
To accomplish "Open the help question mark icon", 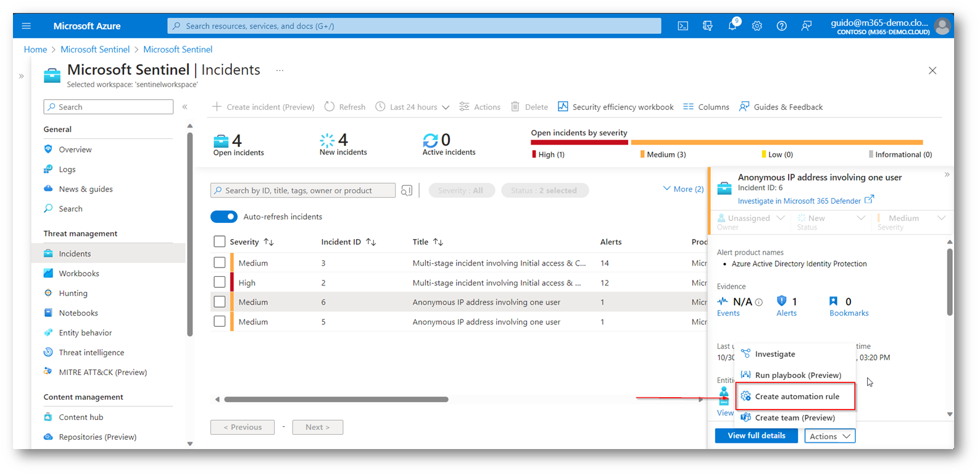I will pos(782,26).
